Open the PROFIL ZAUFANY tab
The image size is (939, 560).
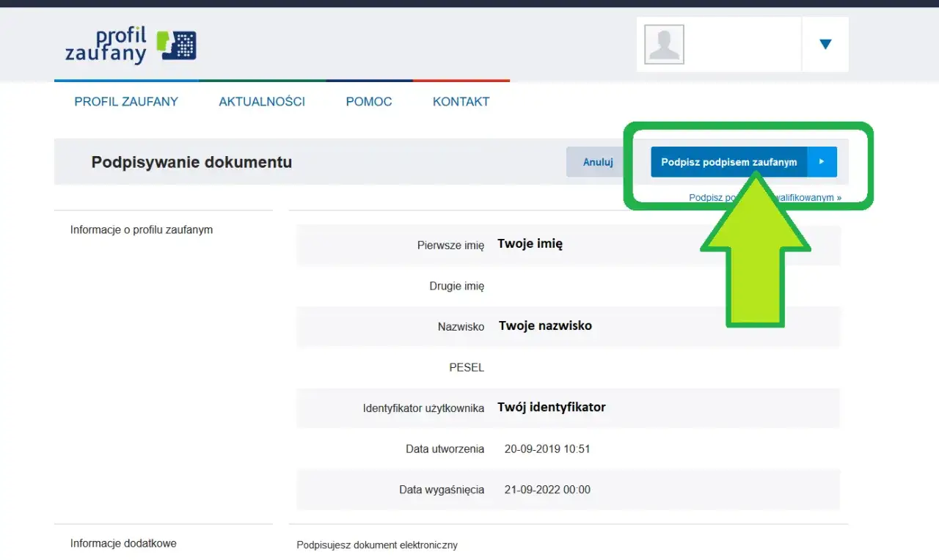click(x=125, y=102)
